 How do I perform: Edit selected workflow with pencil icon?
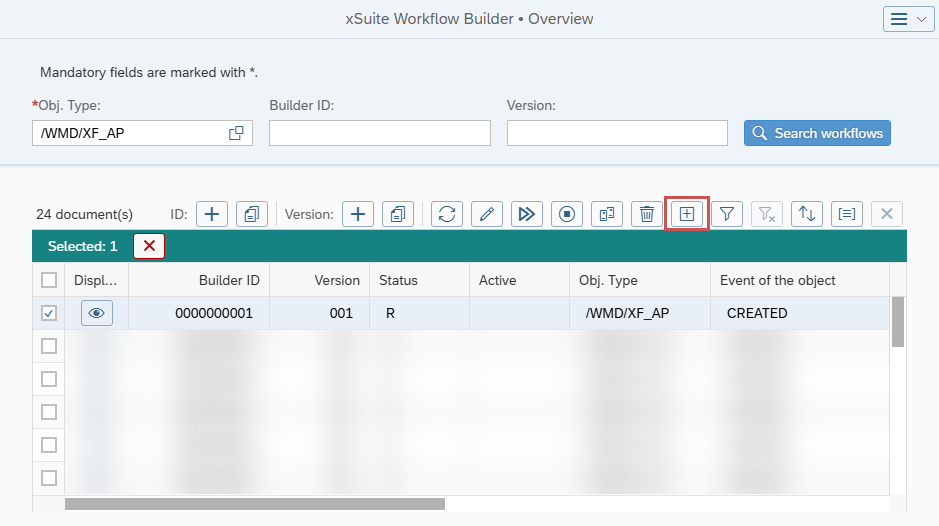click(487, 214)
